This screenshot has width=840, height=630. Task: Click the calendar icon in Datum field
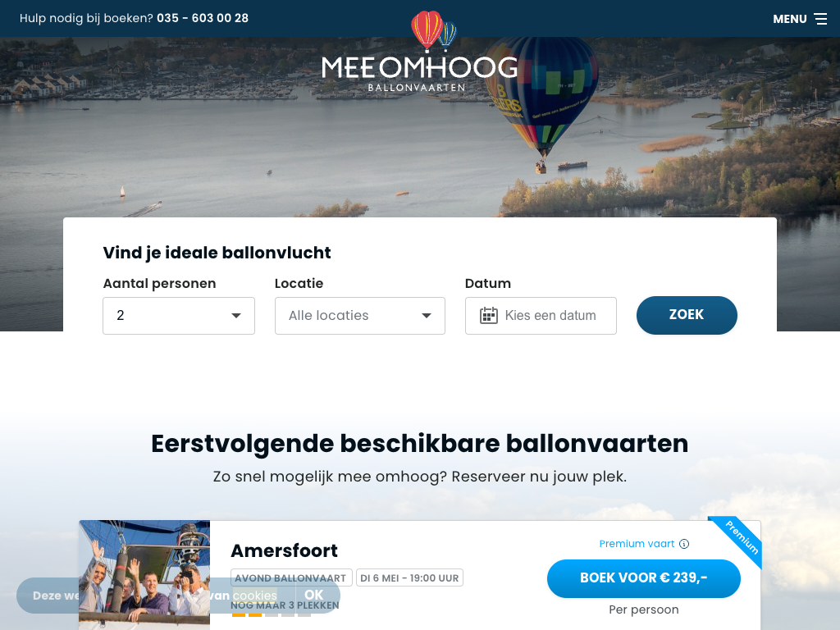pyautogui.click(x=489, y=316)
